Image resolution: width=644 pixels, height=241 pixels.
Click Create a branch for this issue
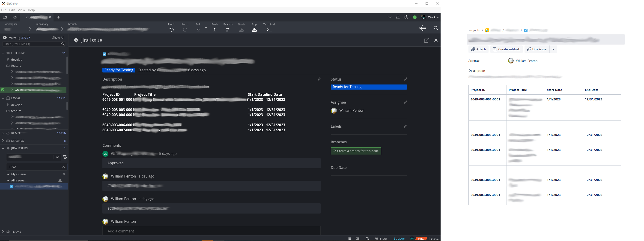pos(356,151)
